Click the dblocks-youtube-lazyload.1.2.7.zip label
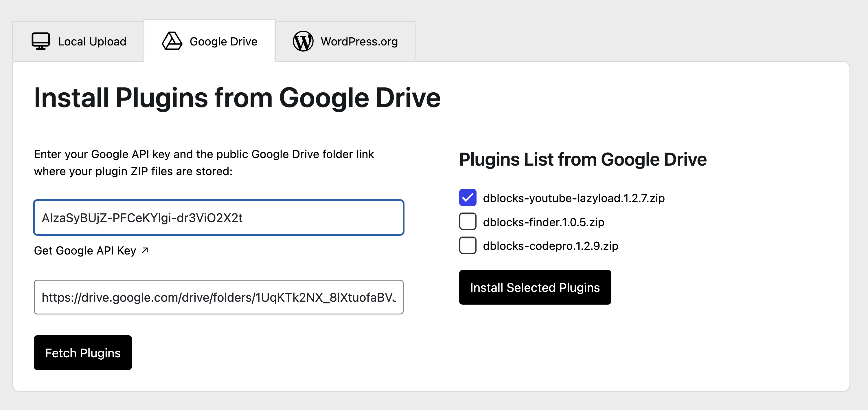 pos(574,198)
